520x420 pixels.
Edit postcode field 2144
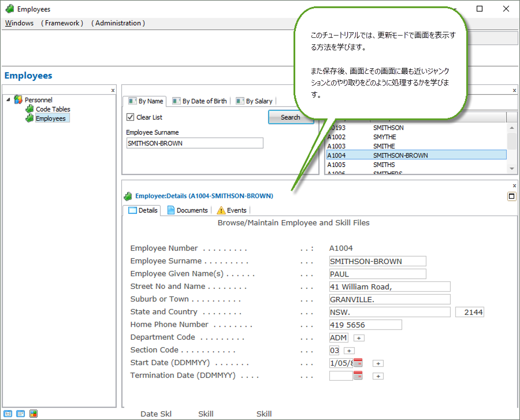(x=470, y=312)
